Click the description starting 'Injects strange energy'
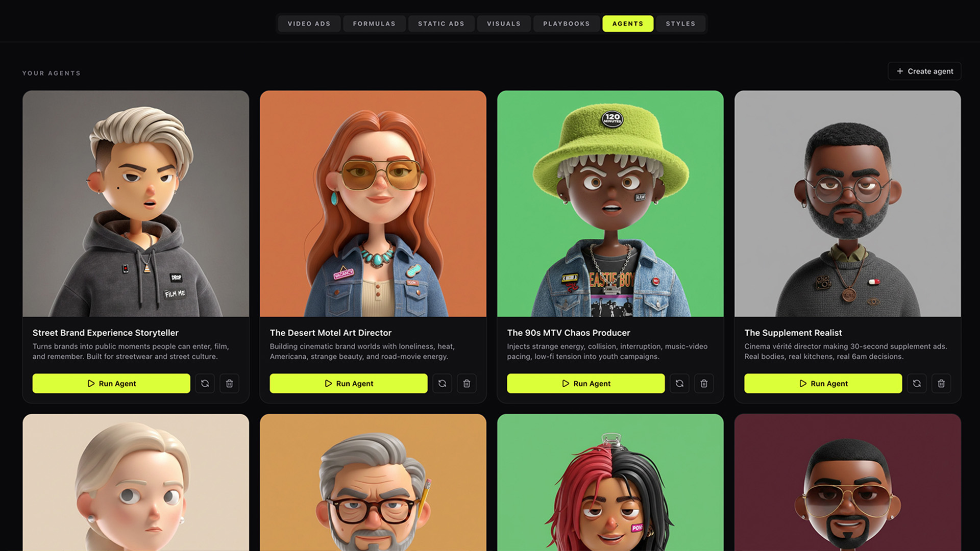 click(x=607, y=352)
